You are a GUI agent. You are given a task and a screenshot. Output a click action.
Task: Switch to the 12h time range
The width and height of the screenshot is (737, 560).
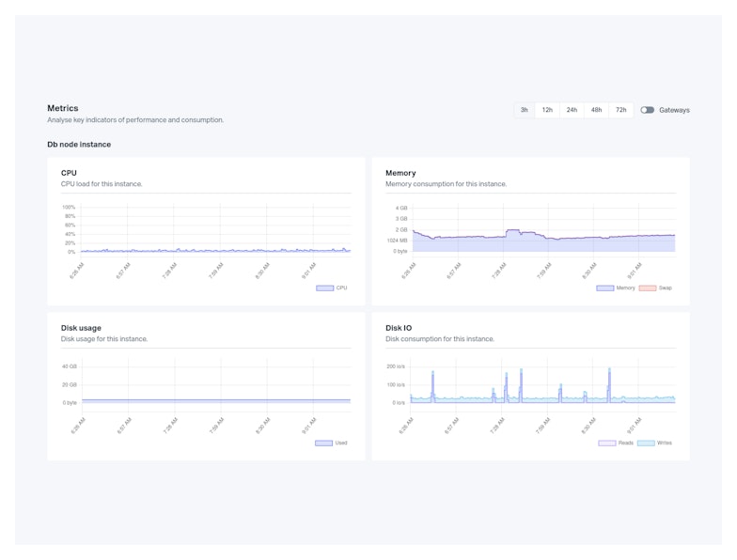click(547, 110)
